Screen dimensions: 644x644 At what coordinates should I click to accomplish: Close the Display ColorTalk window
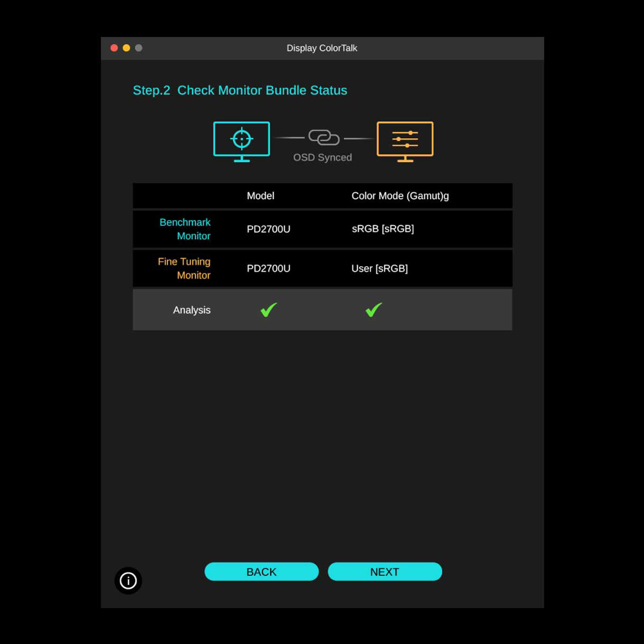click(x=114, y=48)
